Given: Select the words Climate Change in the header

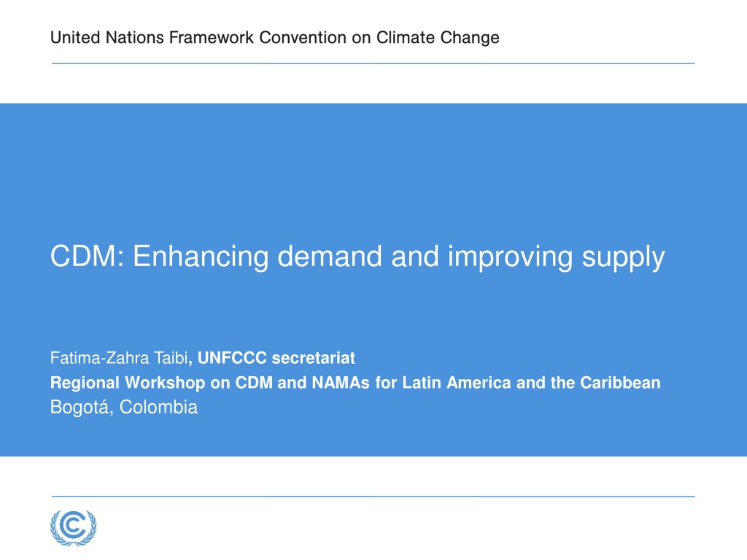Looking at the screenshot, I should 438,38.
